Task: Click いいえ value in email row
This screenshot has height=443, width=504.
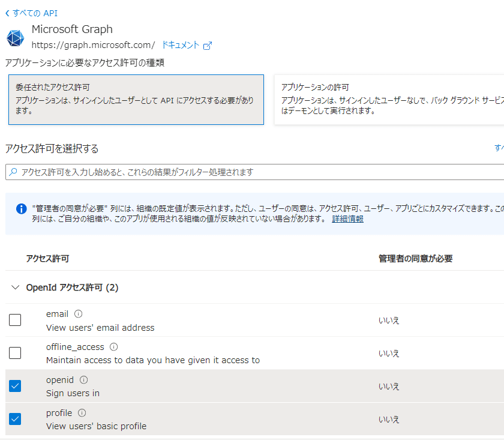Action: [389, 321]
